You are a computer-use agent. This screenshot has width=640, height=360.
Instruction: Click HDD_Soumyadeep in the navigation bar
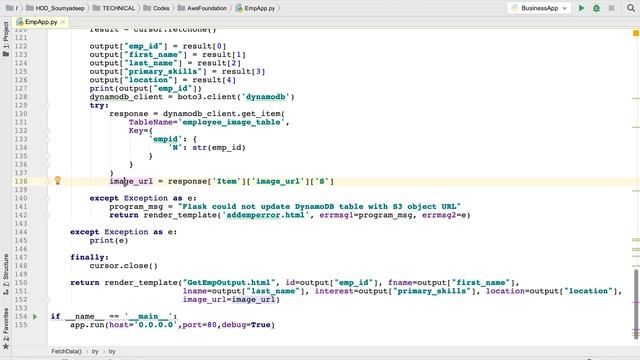[x=55, y=8]
